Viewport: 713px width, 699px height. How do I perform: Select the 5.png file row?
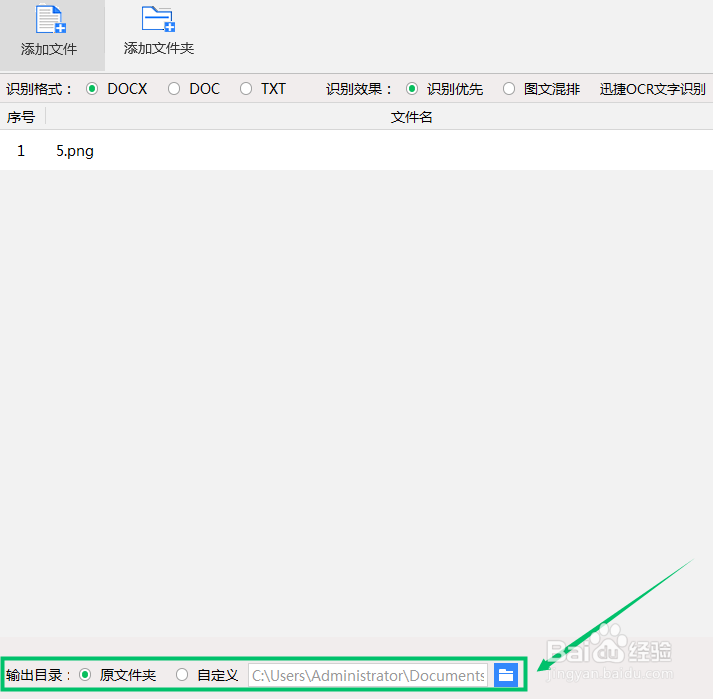pos(356,151)
